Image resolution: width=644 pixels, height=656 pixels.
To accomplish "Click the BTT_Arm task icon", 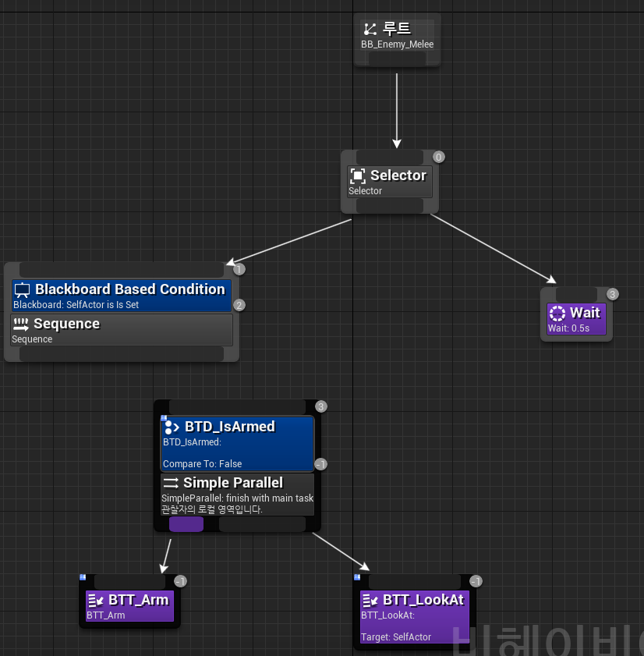I will (x=96, y=601).
